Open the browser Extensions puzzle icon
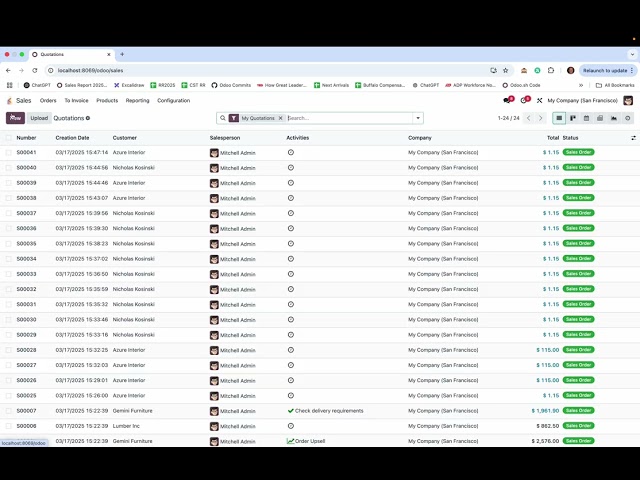 tap(551, 70)
